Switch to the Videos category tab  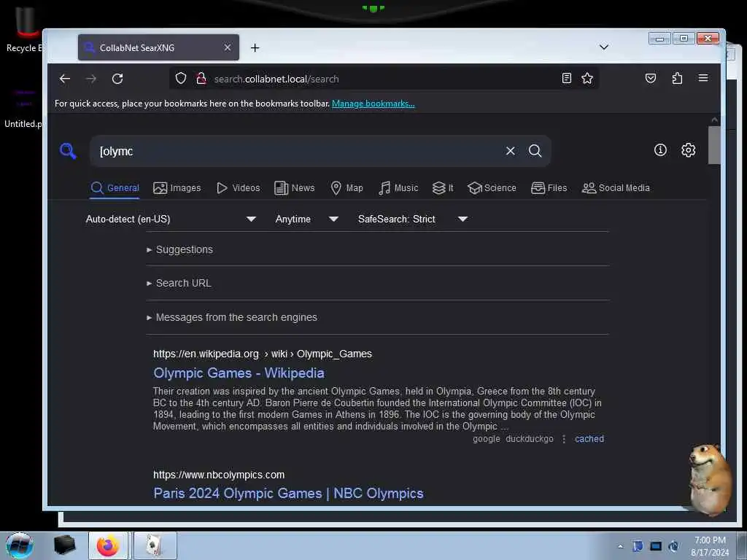(x=239, y=187)
